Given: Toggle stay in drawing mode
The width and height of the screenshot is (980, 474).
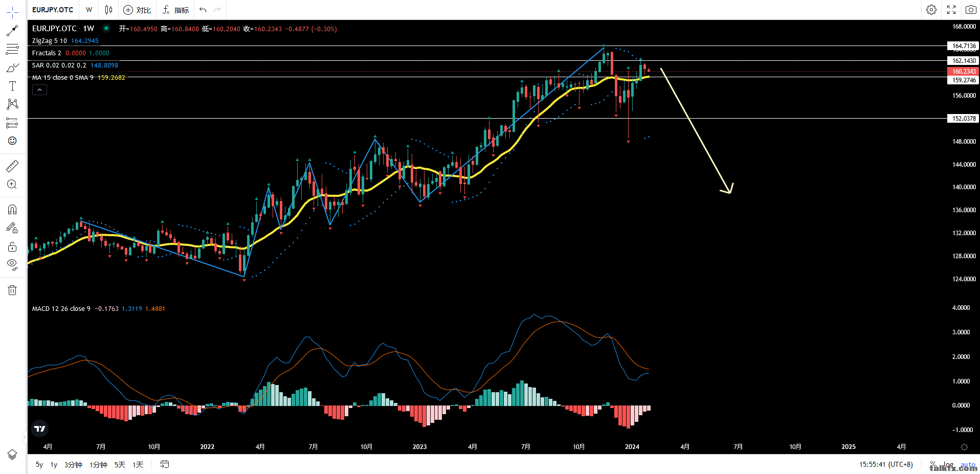Looking at the screenshot, I should 12,228.
